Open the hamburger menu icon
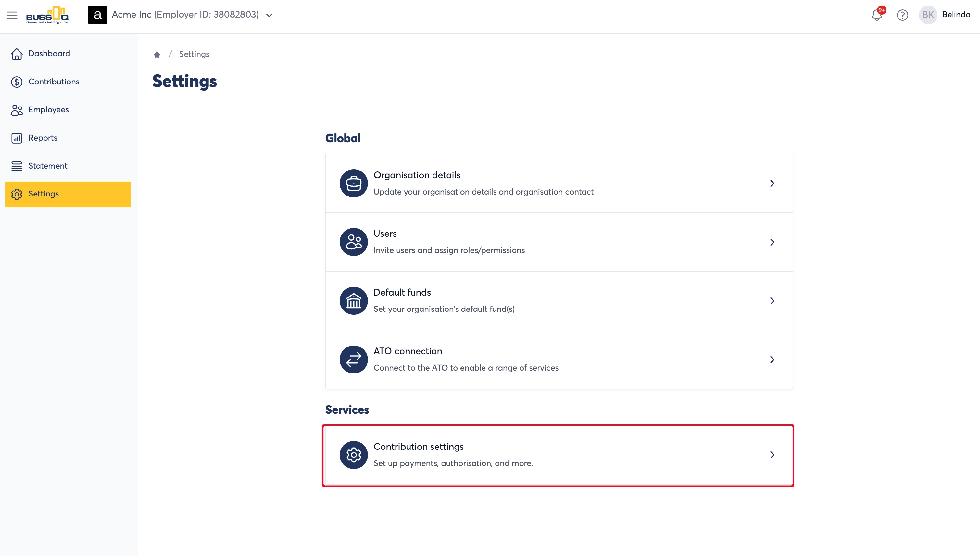The image size is (980, 556). [12, 15]
